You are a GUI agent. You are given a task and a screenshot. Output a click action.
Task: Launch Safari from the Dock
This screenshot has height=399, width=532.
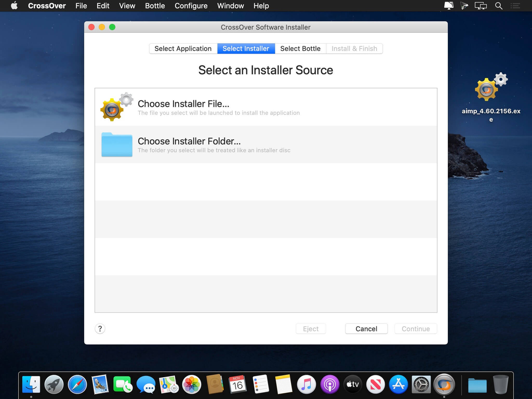click(x=77, y=385)
